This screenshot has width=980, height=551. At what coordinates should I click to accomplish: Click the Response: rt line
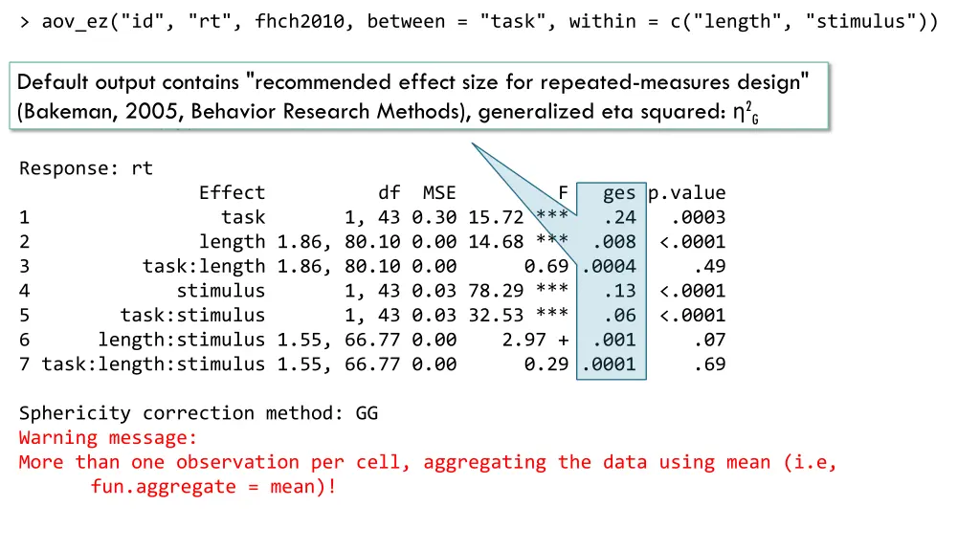(x=85, y=168)
